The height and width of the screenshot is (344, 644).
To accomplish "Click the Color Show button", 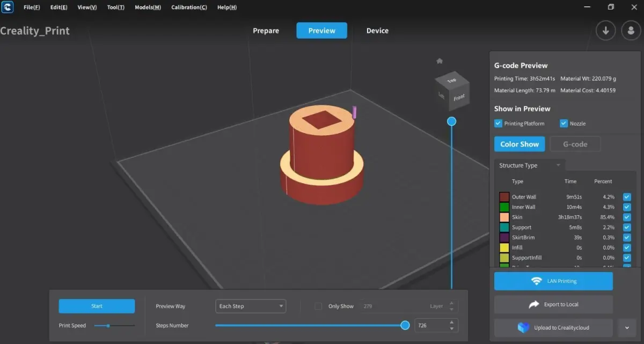I will (x=519, y=144).
